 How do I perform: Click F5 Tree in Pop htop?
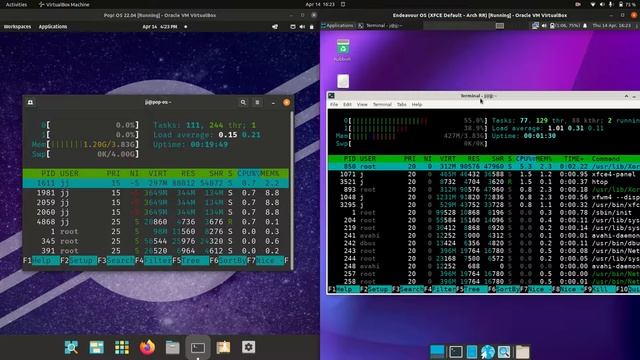pyautogui.click(x=191, y=260)
